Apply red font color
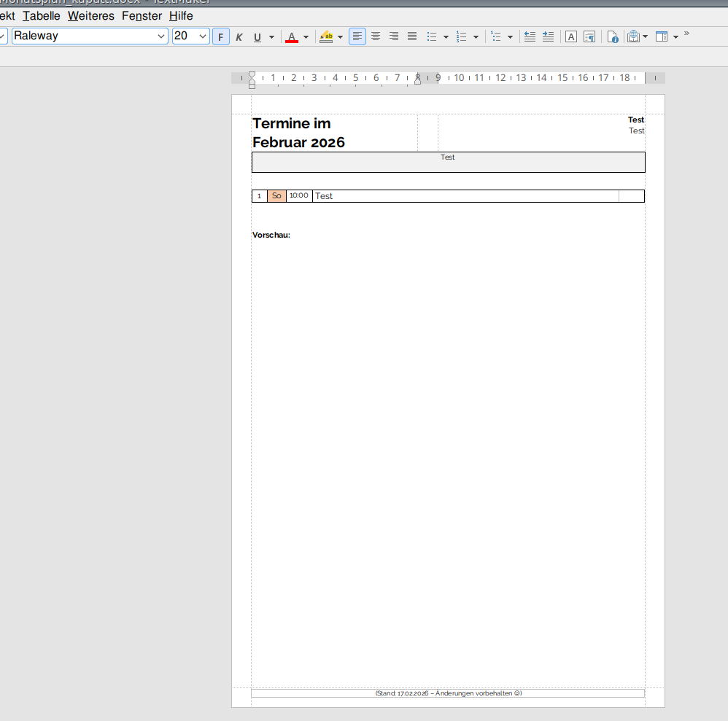 tap(292, 37)
